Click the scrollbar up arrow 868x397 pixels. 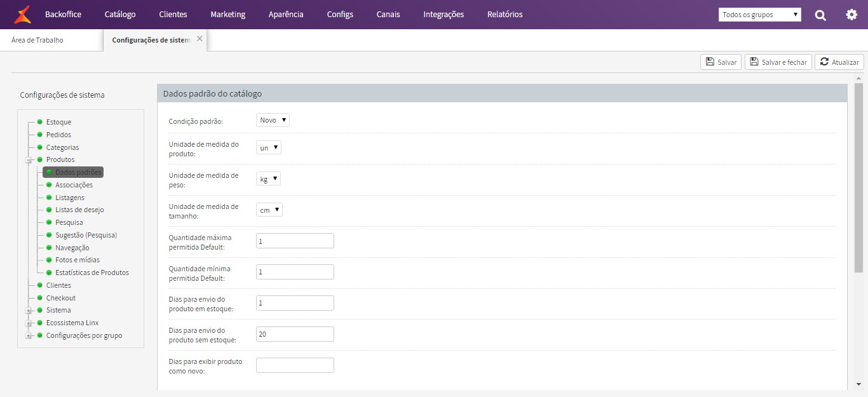(x=858, y=77)
